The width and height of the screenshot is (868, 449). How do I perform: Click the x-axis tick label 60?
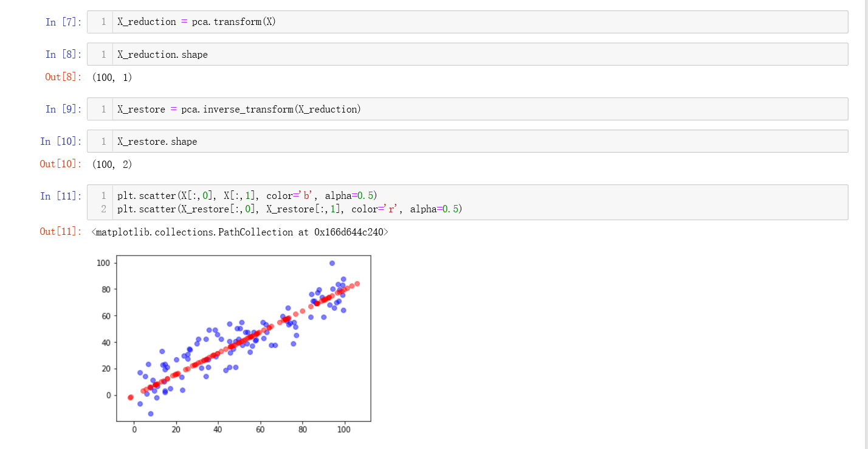(261, 430)
